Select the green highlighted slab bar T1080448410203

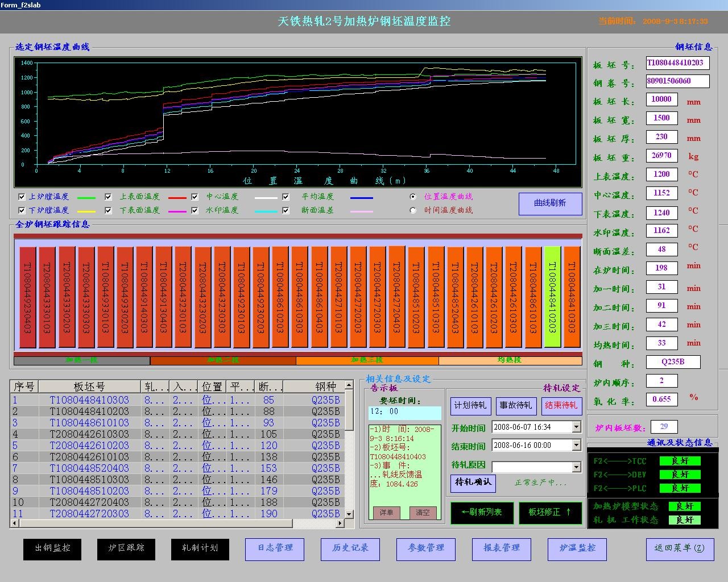552,297
